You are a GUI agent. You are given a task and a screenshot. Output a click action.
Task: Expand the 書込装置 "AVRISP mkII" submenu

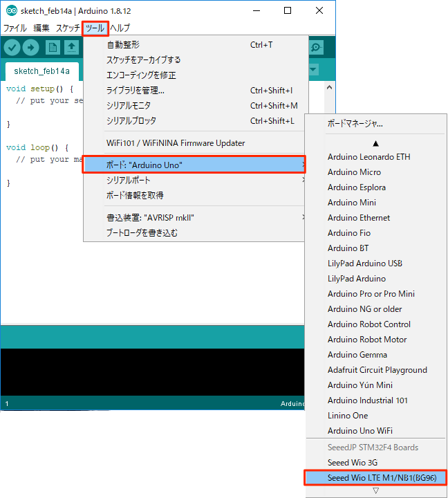coord(194,218)
